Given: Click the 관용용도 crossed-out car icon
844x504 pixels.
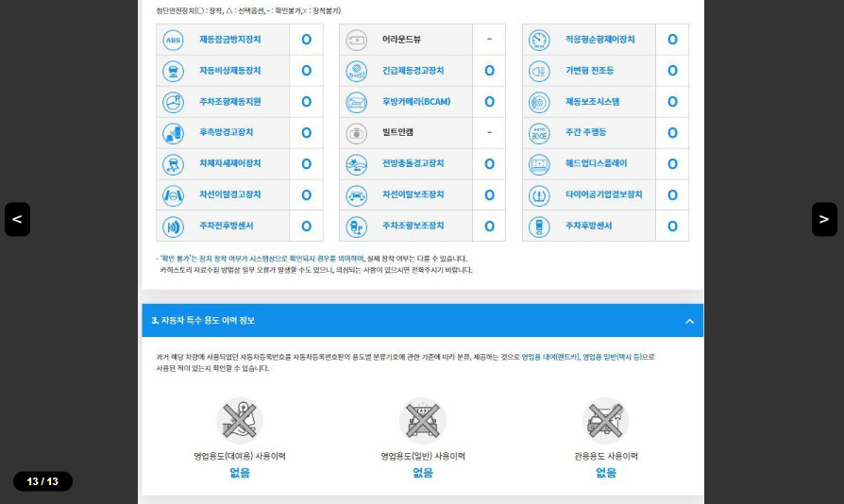Looking at the screenshot, I should coord(605,421).
